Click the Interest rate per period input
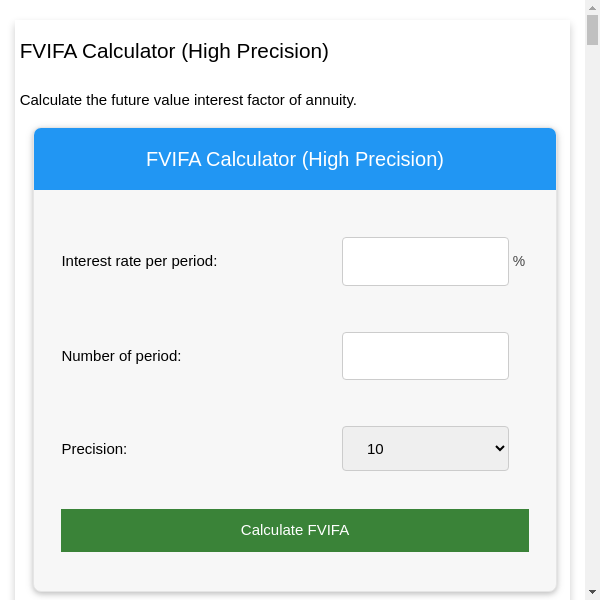600x600 pixels. click(425, 261)
